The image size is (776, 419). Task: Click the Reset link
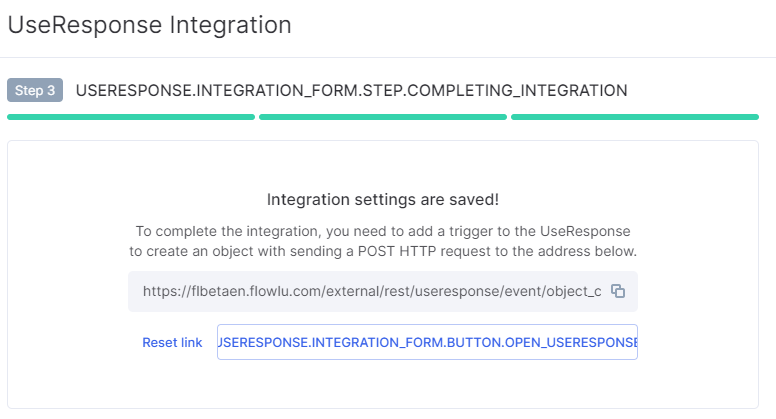coord(172,342)
